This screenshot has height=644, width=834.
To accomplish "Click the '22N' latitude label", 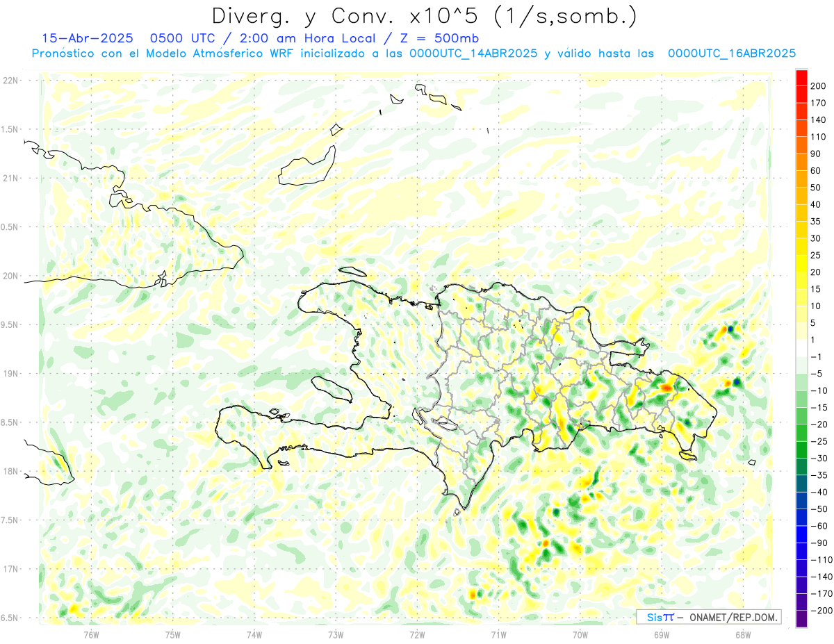I will [x=10, y=81].
